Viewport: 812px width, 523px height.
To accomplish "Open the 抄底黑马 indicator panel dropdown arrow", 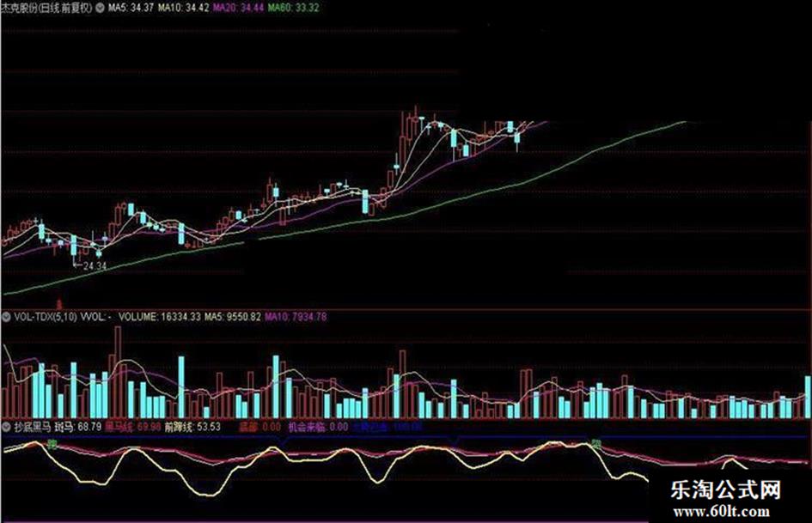I will [x=7, y=427].
